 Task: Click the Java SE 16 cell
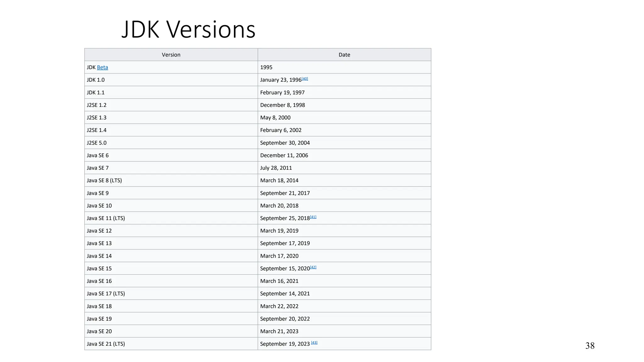(x=171, y=281)
